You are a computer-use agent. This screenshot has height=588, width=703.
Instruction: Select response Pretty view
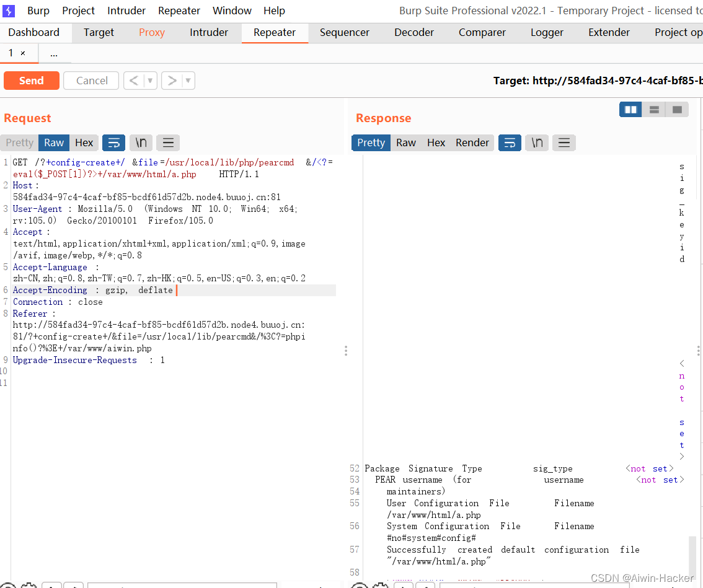click(x=371, y=143)
